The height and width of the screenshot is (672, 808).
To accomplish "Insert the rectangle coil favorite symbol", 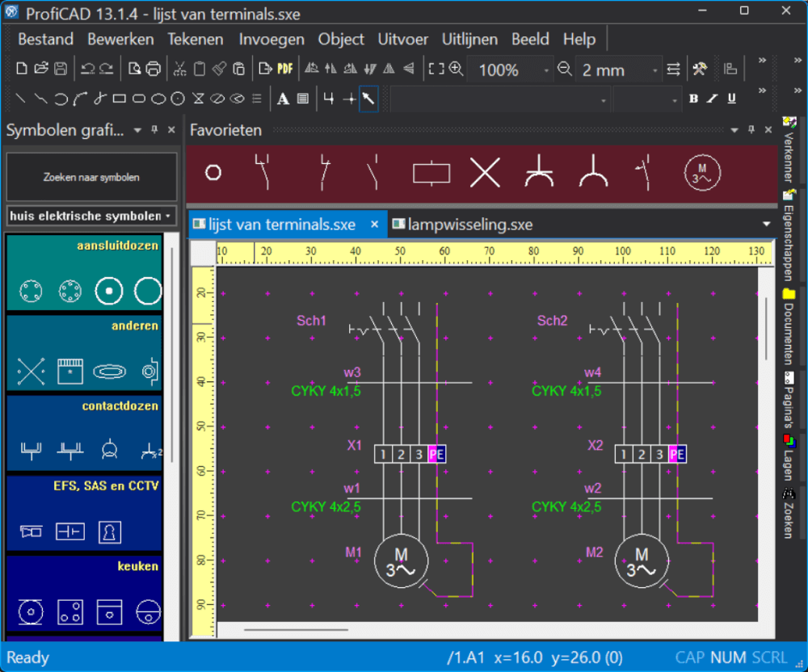I will (x=431, y=173).
